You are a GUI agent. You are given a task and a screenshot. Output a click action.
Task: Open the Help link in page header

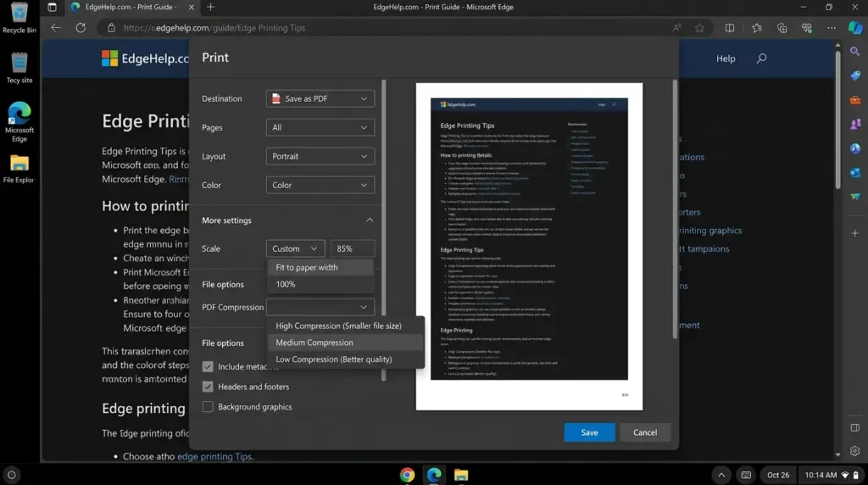click(x=726, y=59)
